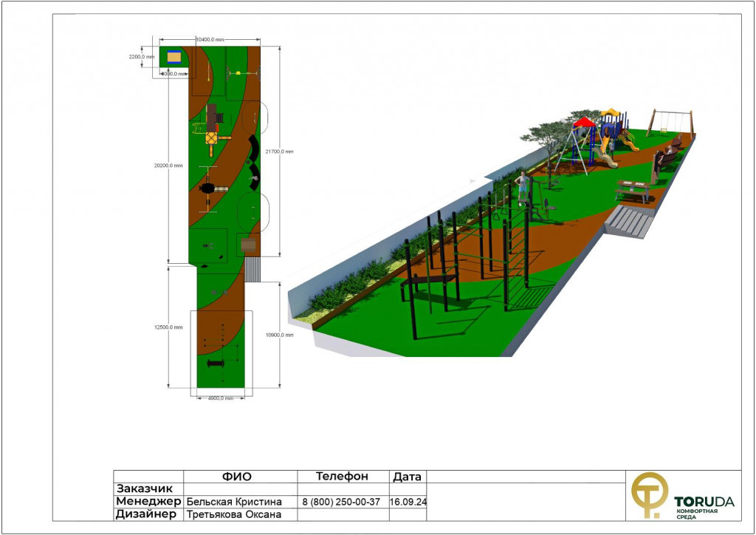Click the yellow play complex in the plan
Image resolution: width=756 pixels, height=535 pixels.
[x=212, y=137]
